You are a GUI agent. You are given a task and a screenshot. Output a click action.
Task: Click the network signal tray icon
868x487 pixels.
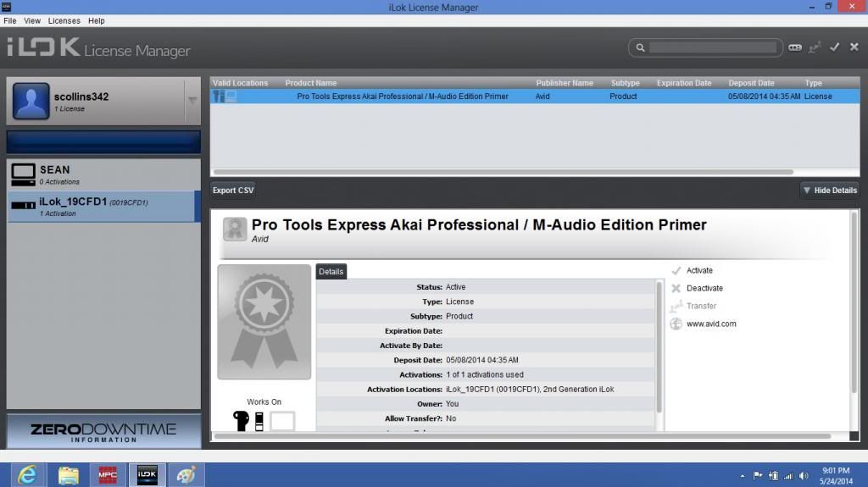(x=788, y=476)
